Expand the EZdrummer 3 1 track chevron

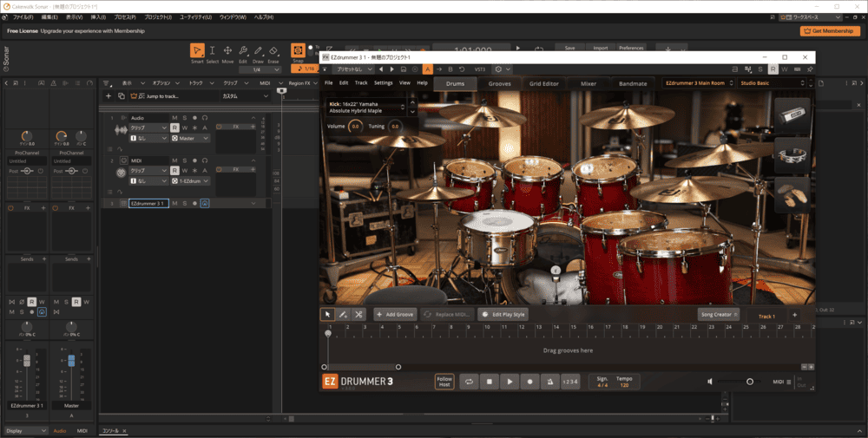253,204
